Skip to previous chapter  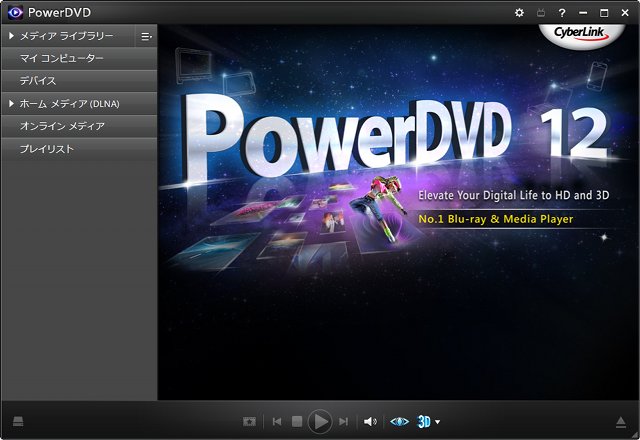(277, 422)
